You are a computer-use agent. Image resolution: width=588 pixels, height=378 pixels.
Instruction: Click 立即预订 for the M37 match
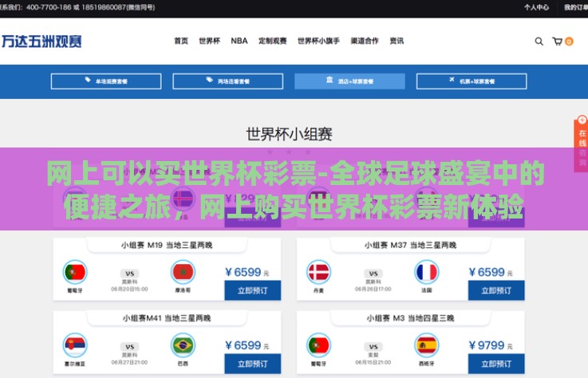[x=496, y=290]
